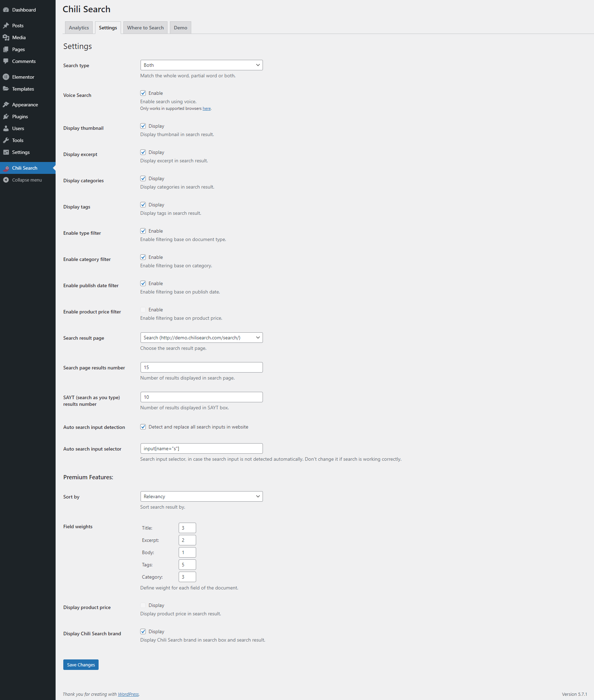Disable the Voice Search checkbox
Image resolution: width=594 pixels, height=700 pixels.
click(143, 93)
